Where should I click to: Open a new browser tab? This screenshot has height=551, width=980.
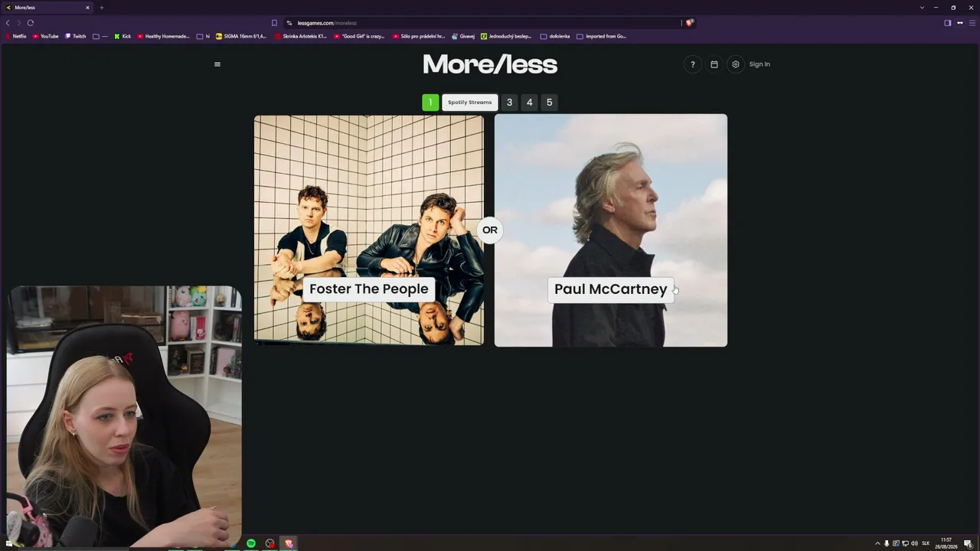click(x=101, y=8)
